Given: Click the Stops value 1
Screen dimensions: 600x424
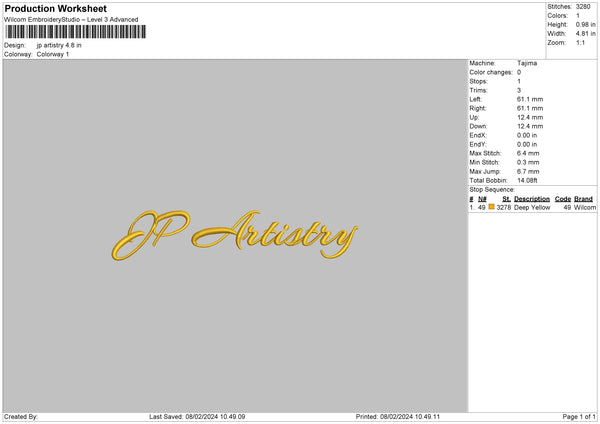Looking at the screenshot, I should 519,81.
